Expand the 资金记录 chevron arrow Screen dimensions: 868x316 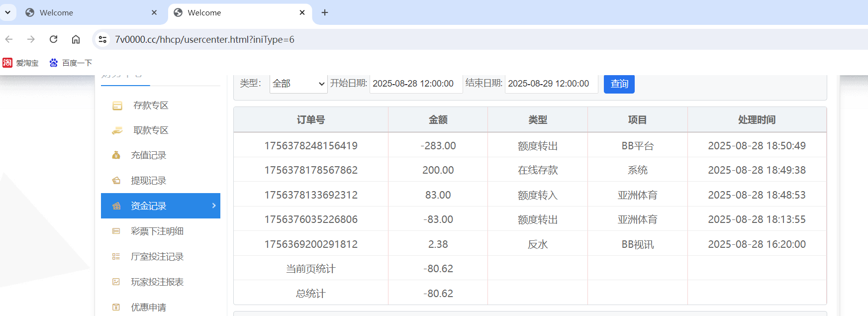point(214,206)
